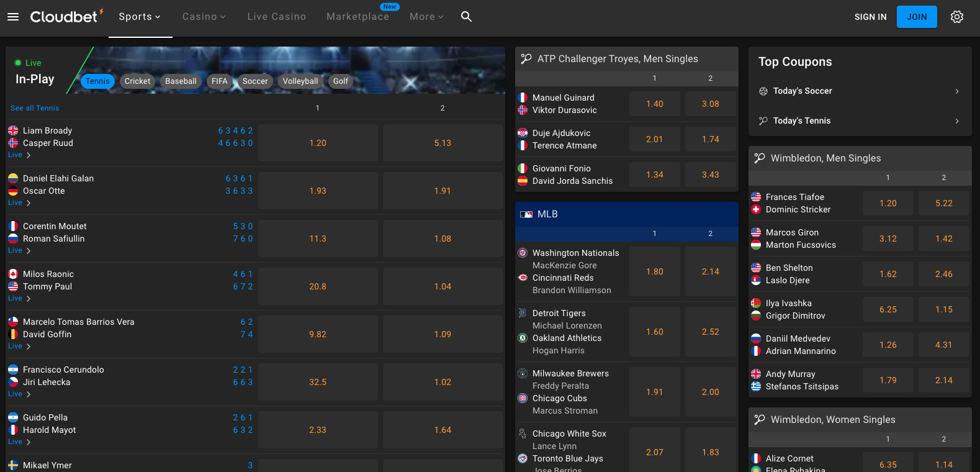
Task: Expand Live details for Broady vs Ruud
Action: pyautogui.click(x=19, y=155)
